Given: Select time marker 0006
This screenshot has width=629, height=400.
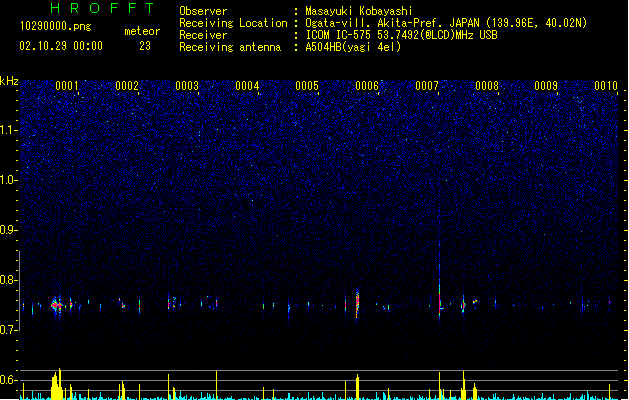Looking at the screenshot, I should [367, 86].
